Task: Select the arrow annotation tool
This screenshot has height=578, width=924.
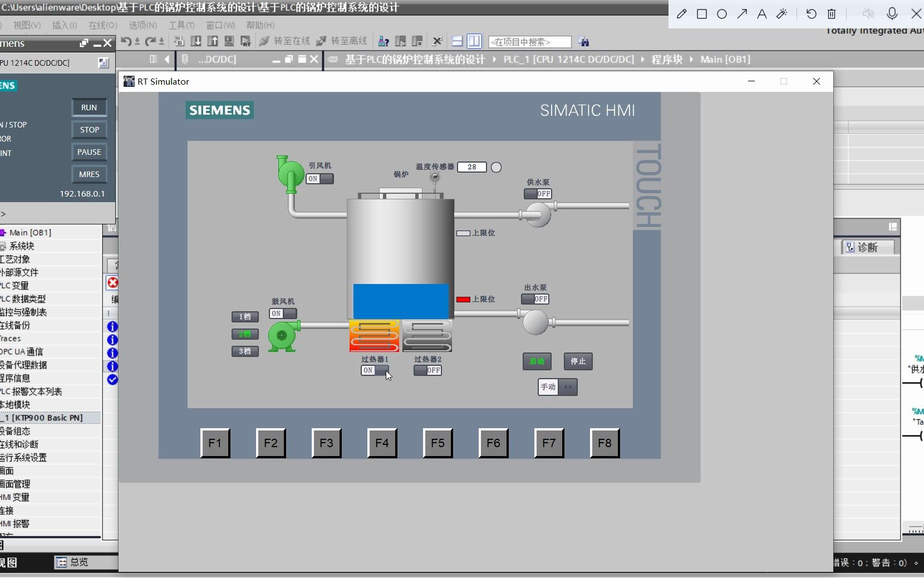Action: (x=742, y=14)
